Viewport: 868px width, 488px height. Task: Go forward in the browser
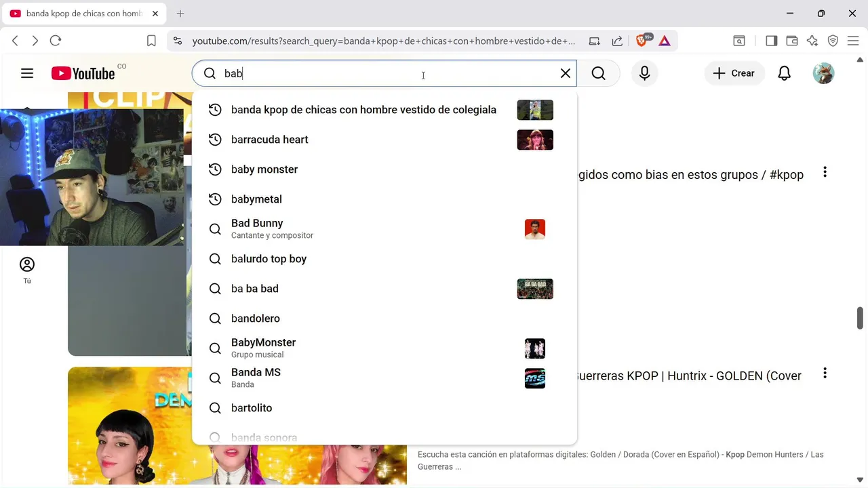point(35,41)
